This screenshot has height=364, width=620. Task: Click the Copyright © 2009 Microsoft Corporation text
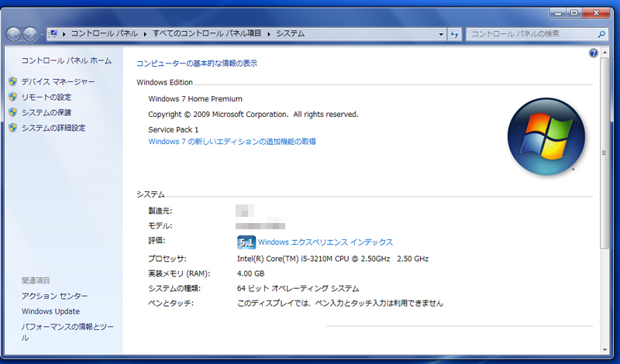click(x=253, y=114)
